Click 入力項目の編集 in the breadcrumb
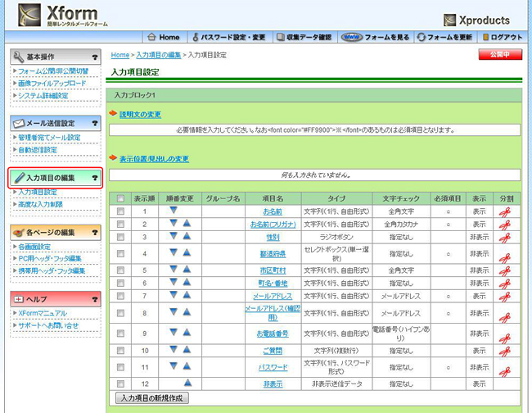Image resolution: width=532 pixels, height=413 pixels. pos(159,55)
